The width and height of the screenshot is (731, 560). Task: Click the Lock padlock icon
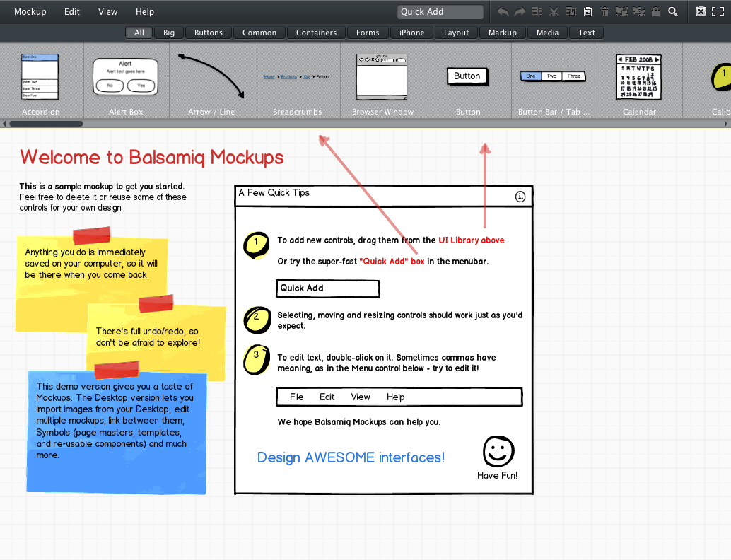pos(655,12)
